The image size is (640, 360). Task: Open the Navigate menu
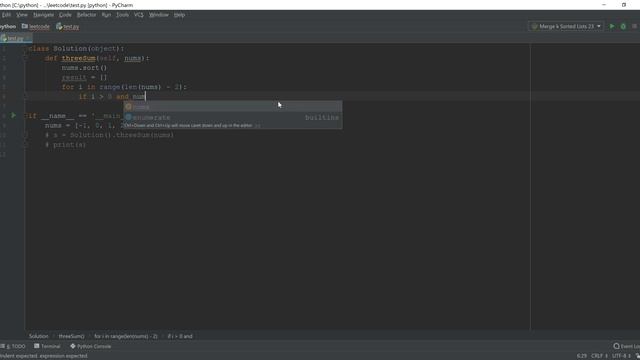pyautogui.click(x=43, y=15)
